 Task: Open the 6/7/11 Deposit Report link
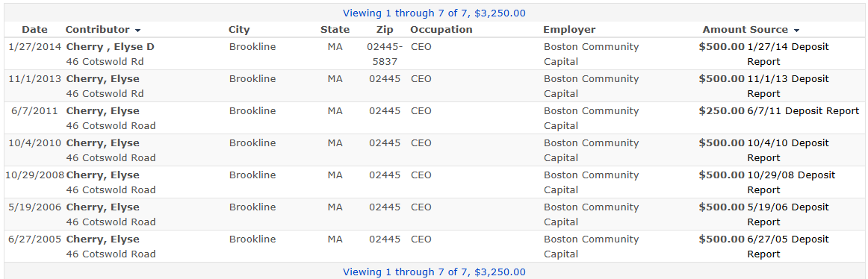coord(803,111)
